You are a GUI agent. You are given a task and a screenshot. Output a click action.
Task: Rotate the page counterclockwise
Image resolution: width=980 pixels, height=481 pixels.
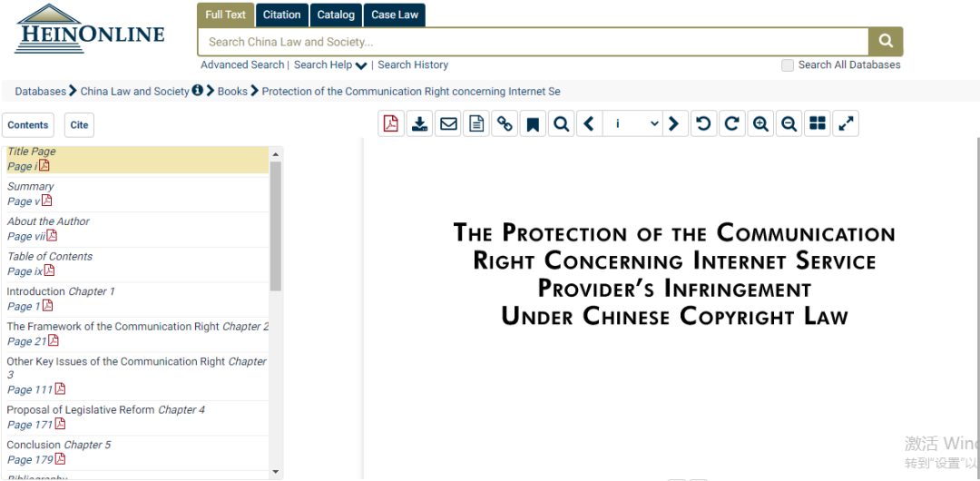point(702,124)
